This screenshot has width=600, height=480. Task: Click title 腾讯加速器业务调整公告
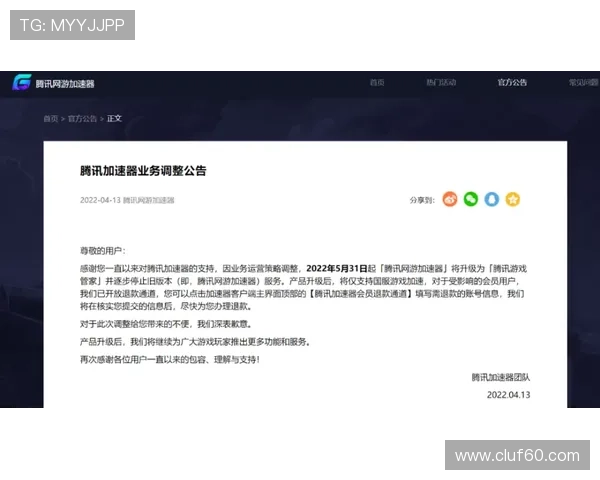pos(143,171)
